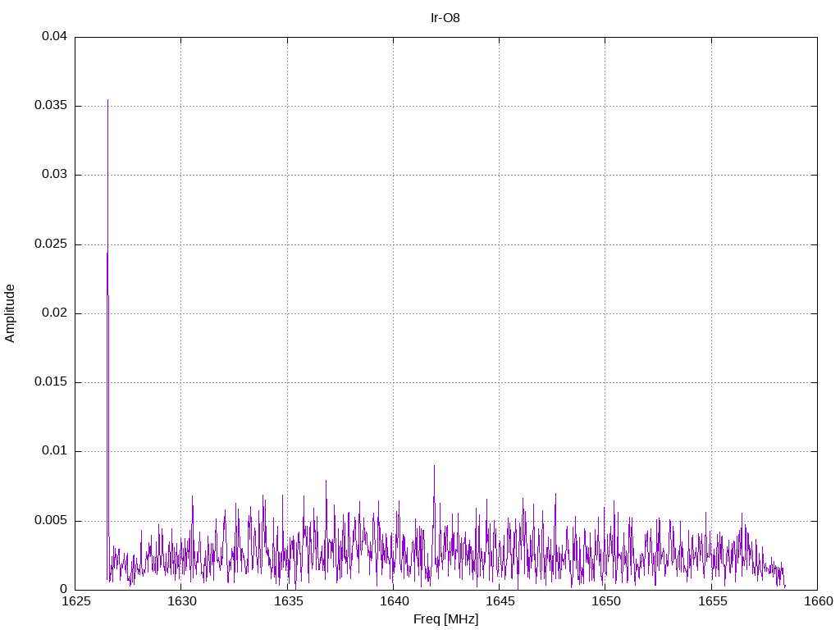This screenshot has height=630, width=840.
Task: Click the plot title Ir-O8
Action: [x=445, y=17]
